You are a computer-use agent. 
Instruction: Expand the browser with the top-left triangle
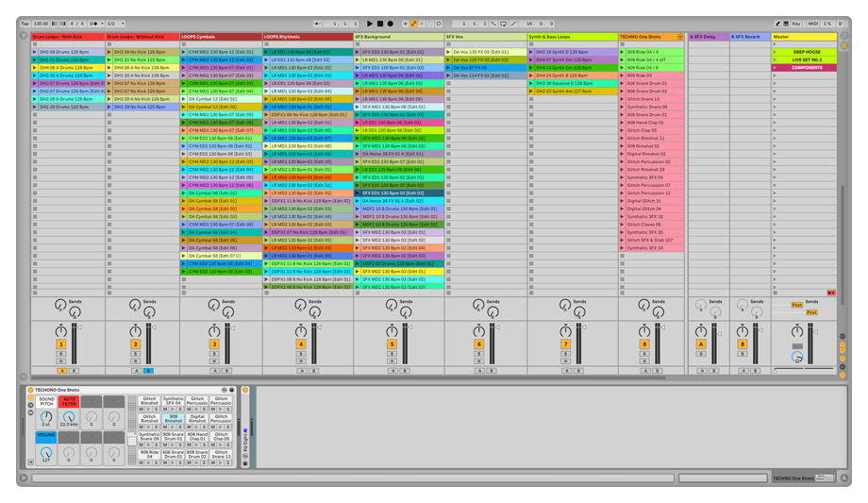coord(24,36)
